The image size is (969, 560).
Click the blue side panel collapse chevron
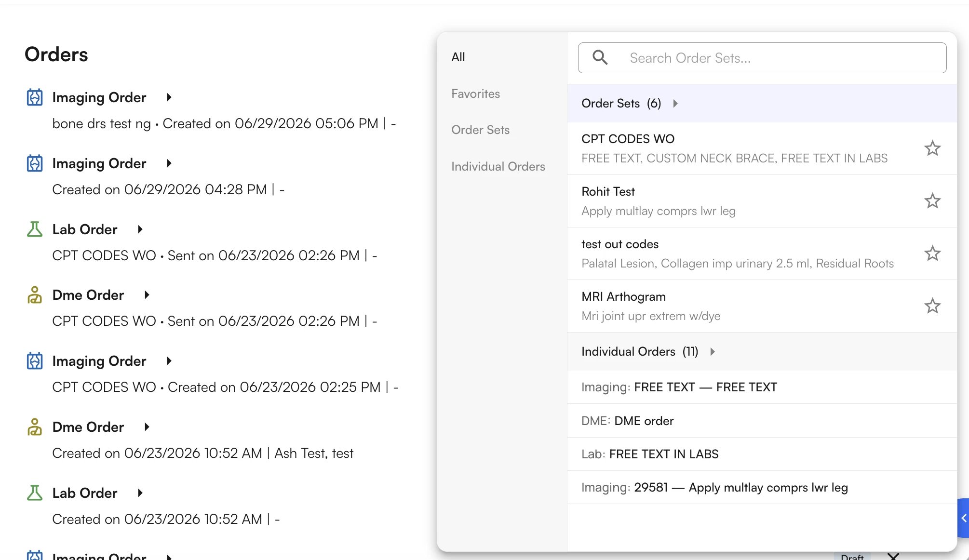pos(963,518)
